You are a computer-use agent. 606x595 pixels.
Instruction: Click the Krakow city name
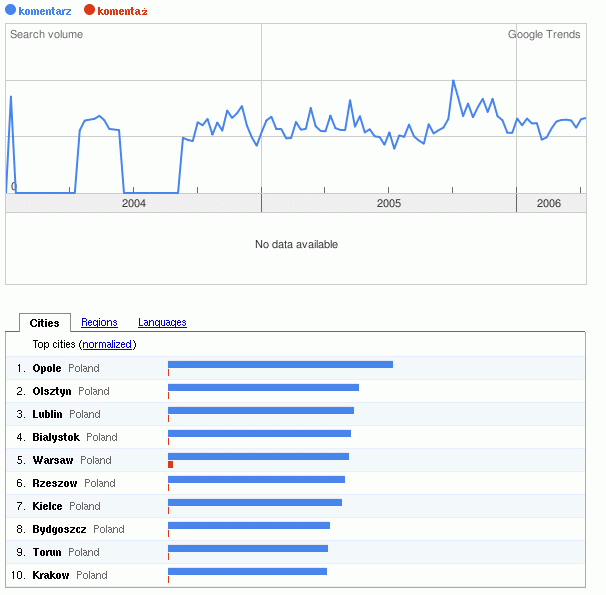coord(50,575)
